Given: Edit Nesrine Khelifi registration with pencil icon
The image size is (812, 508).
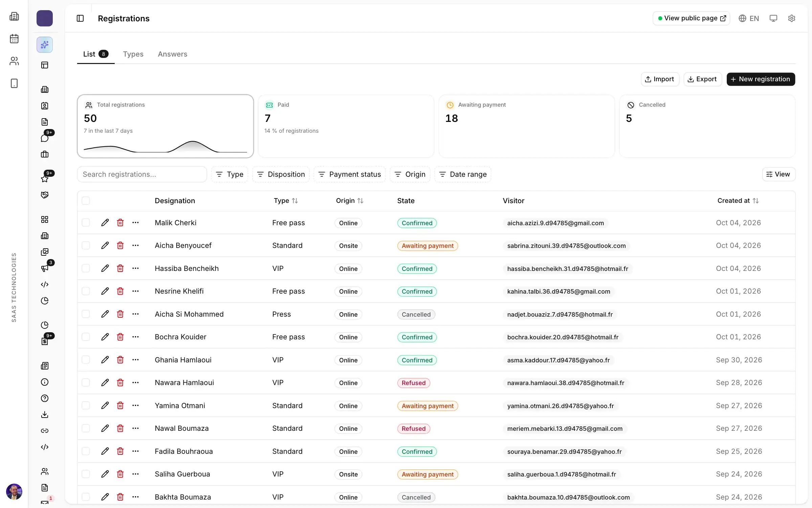Looking at the screenshot, I should [x=105, y=291].
